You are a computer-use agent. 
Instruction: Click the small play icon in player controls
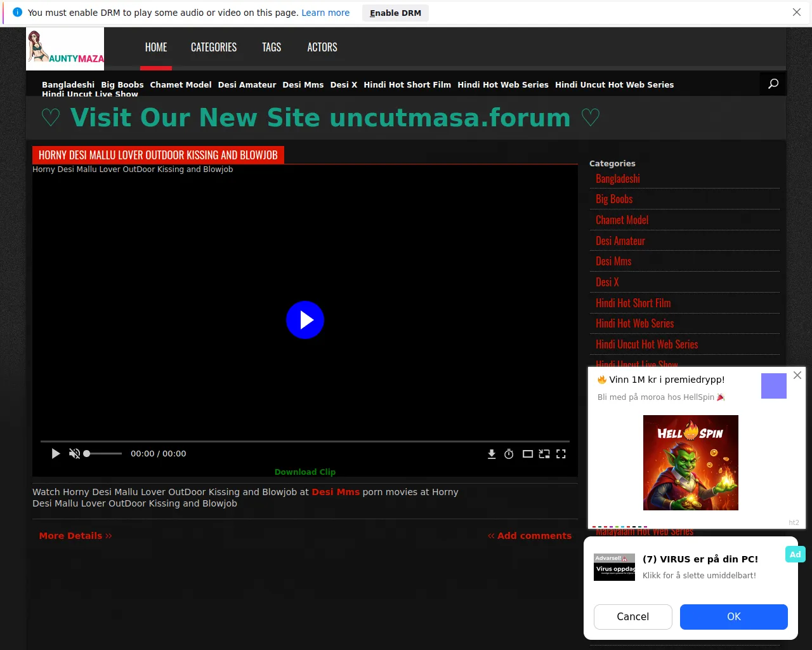[x=56, y=454]
